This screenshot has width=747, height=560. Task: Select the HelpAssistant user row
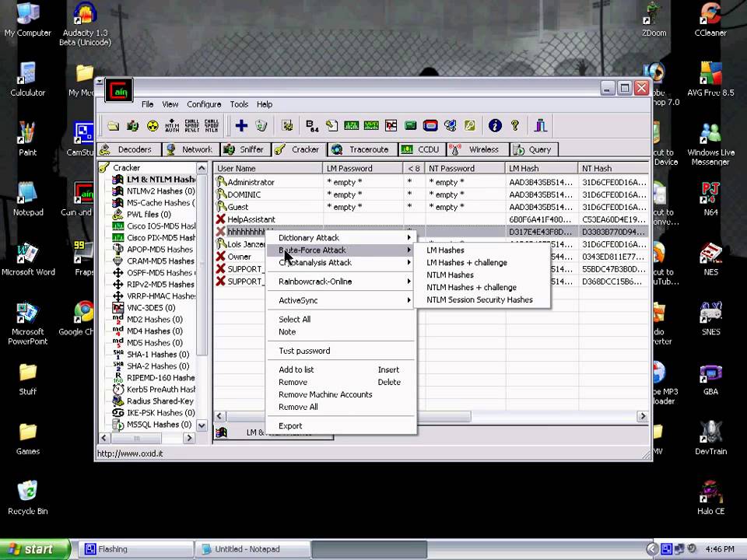pyautogui.click(x=431, y=219)
